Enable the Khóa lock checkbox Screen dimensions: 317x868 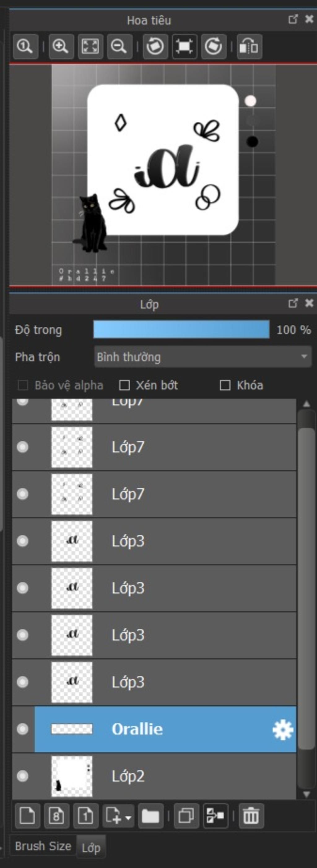tap(225, 385)
